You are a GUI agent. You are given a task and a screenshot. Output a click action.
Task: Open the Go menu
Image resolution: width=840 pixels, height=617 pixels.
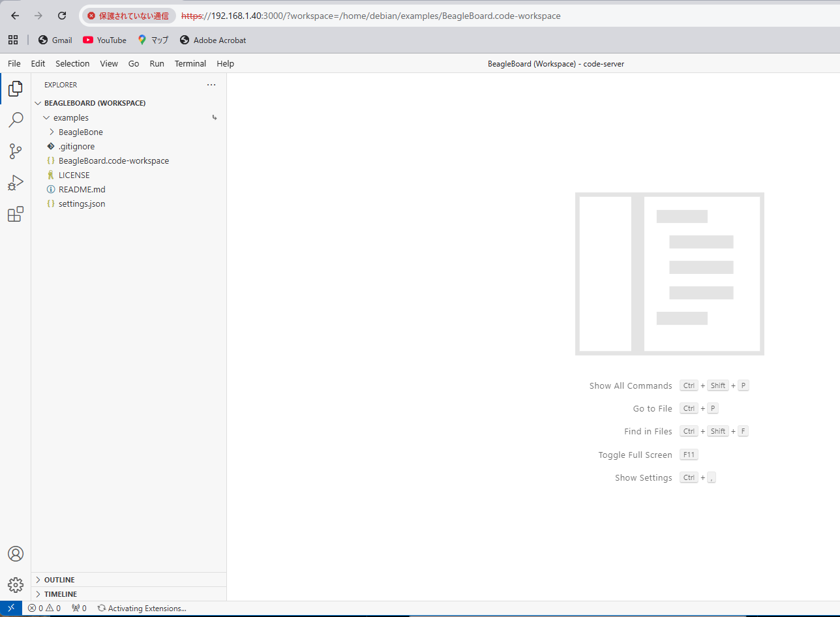tap(134, 63)
